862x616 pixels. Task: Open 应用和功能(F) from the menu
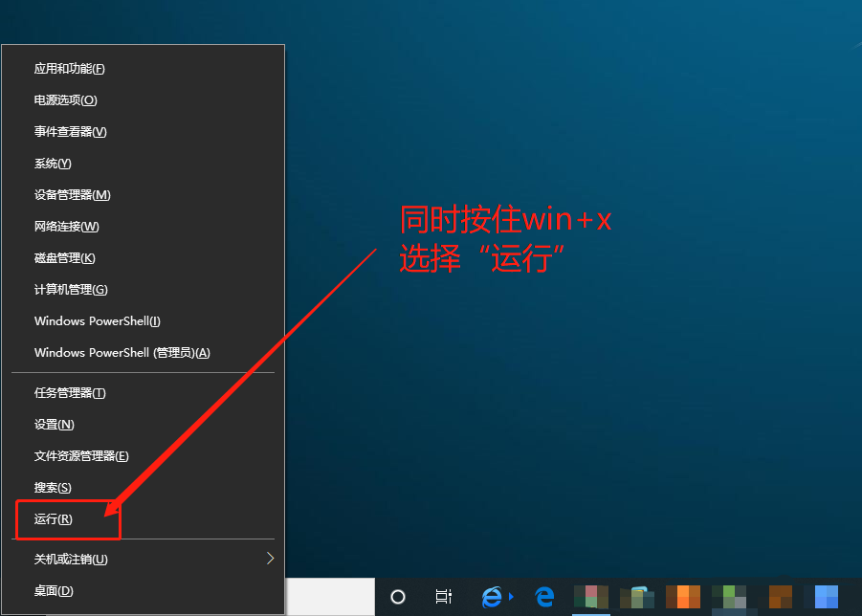point(143,69)
